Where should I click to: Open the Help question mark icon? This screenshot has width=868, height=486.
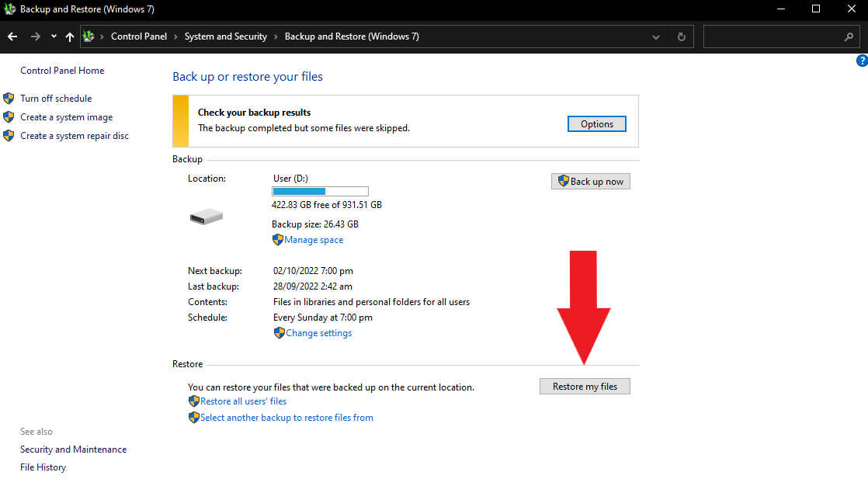862,61
